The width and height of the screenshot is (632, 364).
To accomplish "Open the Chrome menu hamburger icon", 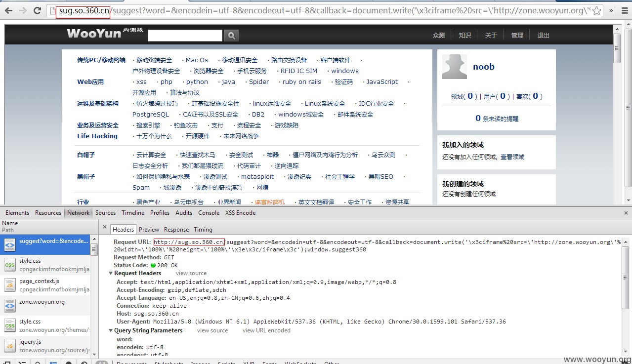I will [625, 10].
